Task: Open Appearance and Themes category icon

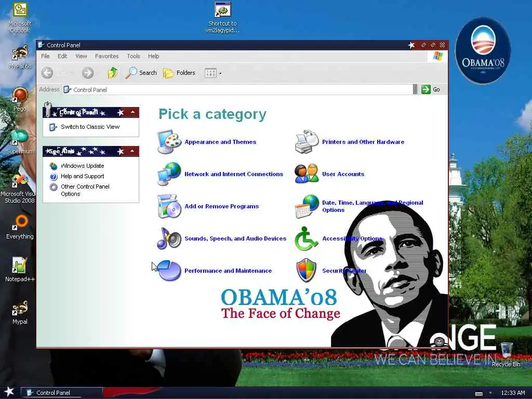Action: pyautogui.click(x=169, y=142)
